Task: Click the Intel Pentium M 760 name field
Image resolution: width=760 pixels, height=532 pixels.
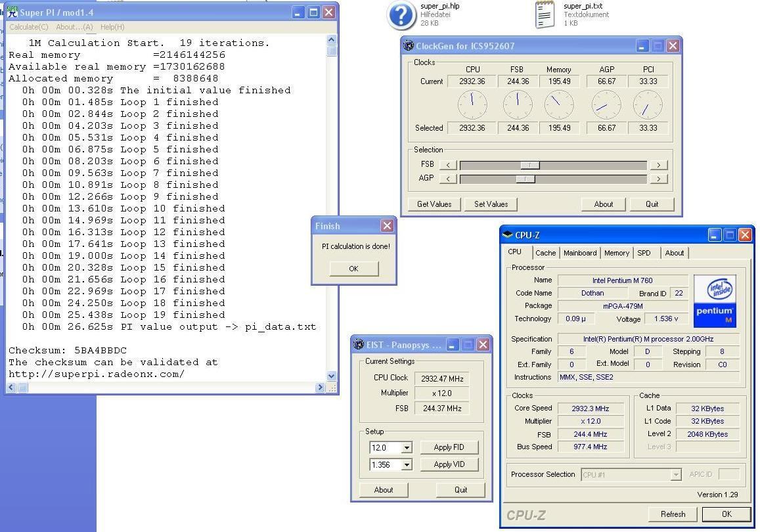Action: [x=623, y=280]
